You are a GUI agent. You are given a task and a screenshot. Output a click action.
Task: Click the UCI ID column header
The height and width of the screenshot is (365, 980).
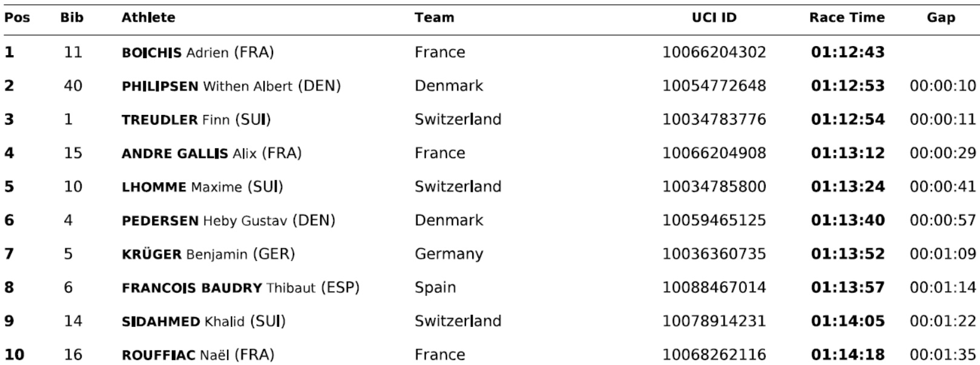(x=714, y=18)
